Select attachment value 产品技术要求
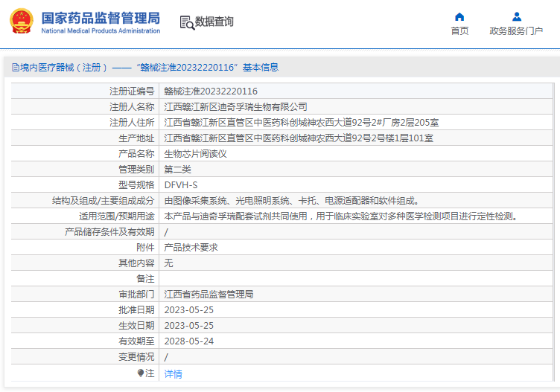 [191, 248]
